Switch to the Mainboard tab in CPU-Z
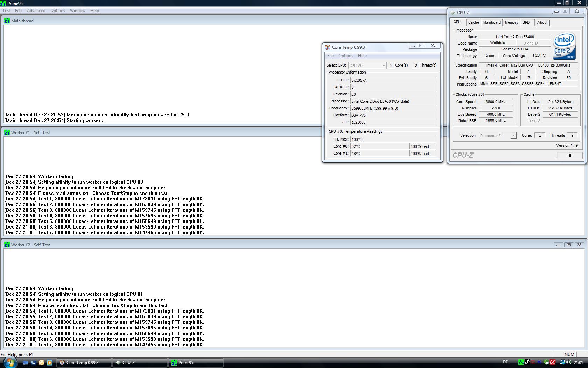 coord(492,22)
